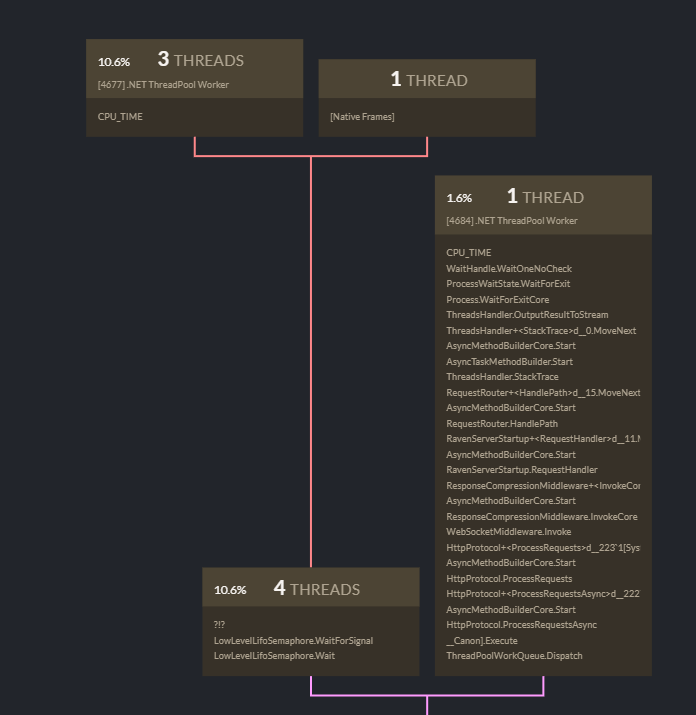Click WaitHandle.WaitOneNoCheck stack frame

pos(509,269)
